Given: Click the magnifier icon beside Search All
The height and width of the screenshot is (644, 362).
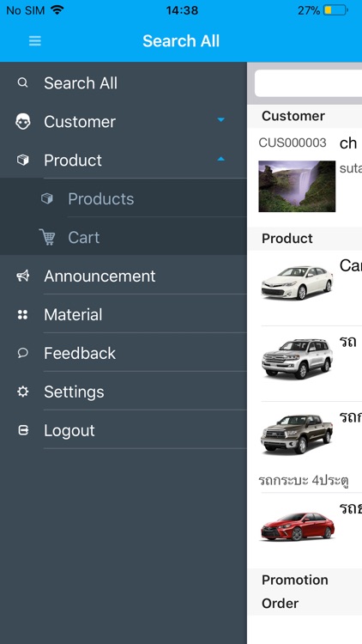Looking at the screenshot, I should [x=23, y=83].
